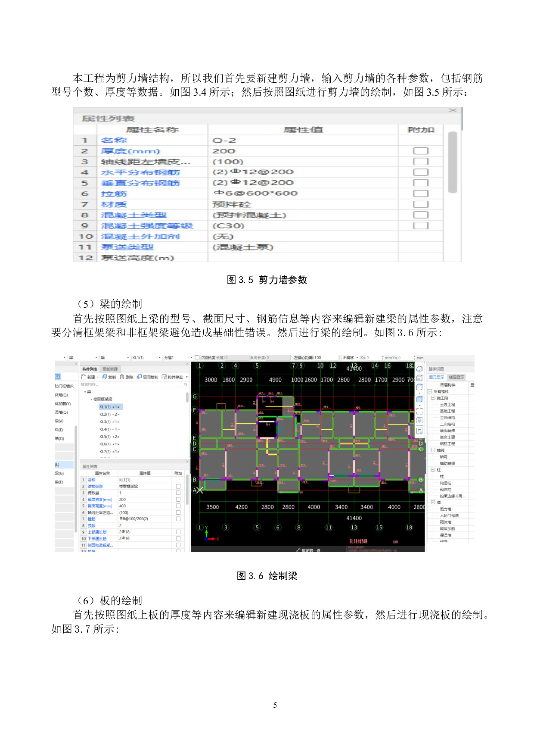Screen dimensions: 534x756
Task: Click the 土方工程 item in display tree
Action: (x=447, y=405)
